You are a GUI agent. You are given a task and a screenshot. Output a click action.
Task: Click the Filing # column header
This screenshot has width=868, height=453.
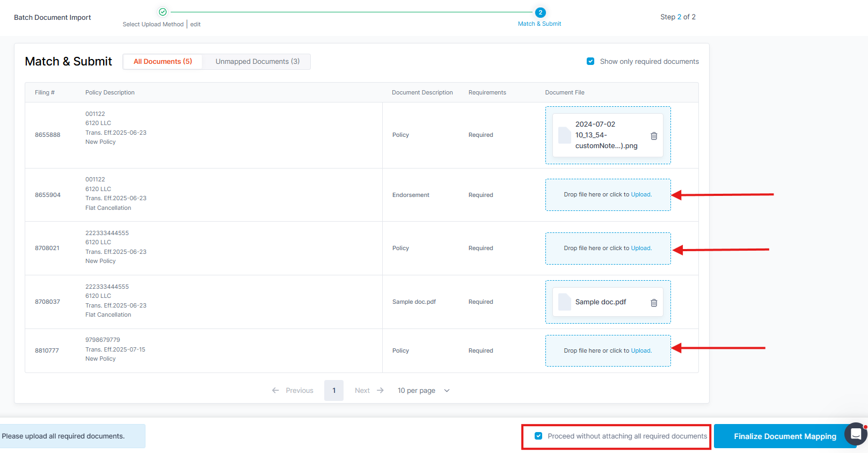(x=45, y=92)
